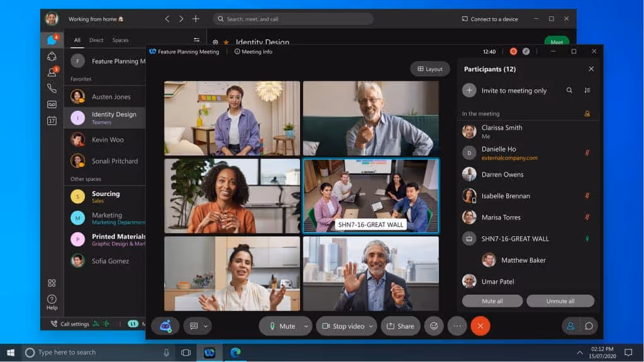The height and width of the screenshot is (362, 644).
Task: Click Share button
Action: coord(401,326)
